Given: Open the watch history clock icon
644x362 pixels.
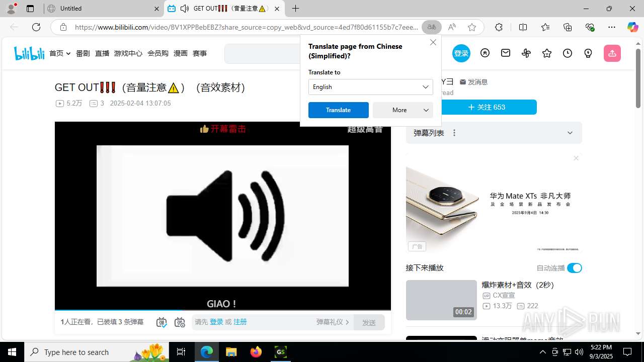Looking at the screenshot, I should tap(568, 53).
